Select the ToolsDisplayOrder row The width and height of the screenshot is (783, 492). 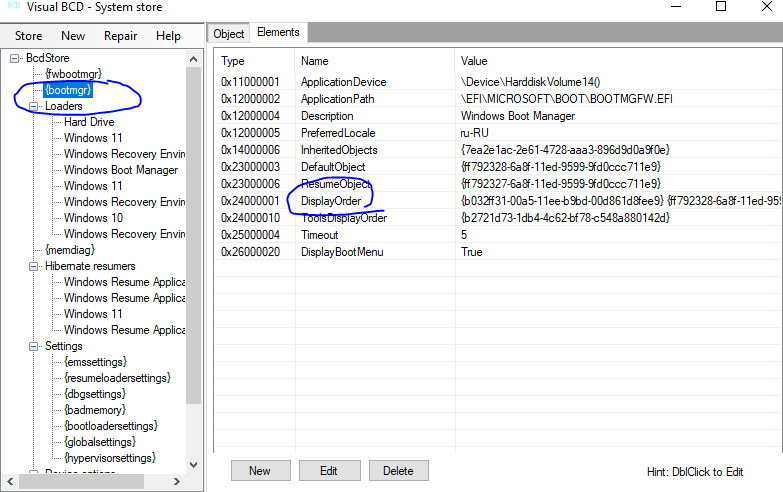click(x=498, y=218)
